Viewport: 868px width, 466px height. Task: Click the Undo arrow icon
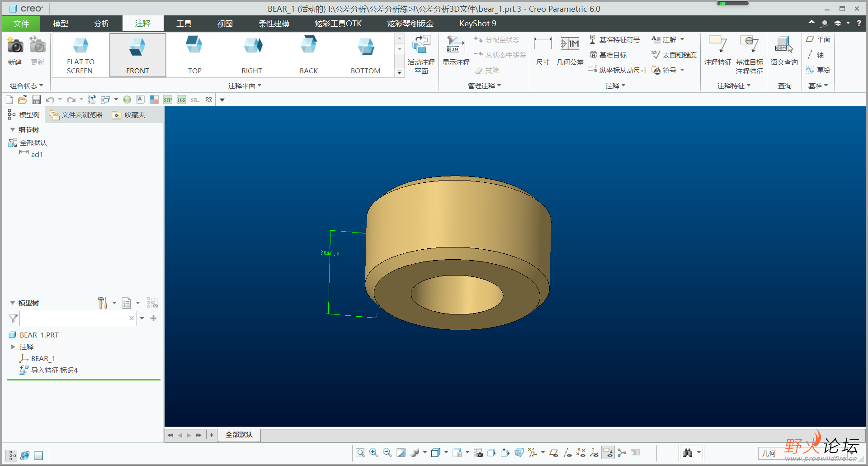pos(50,100)
